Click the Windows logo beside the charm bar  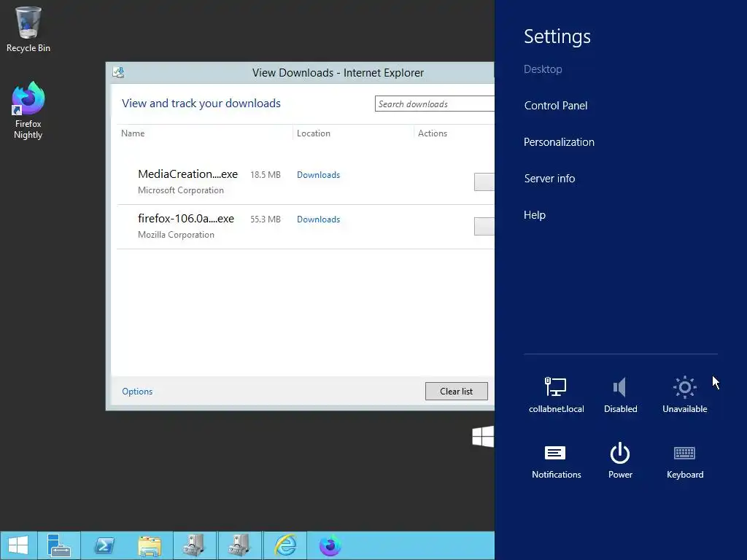483,437
